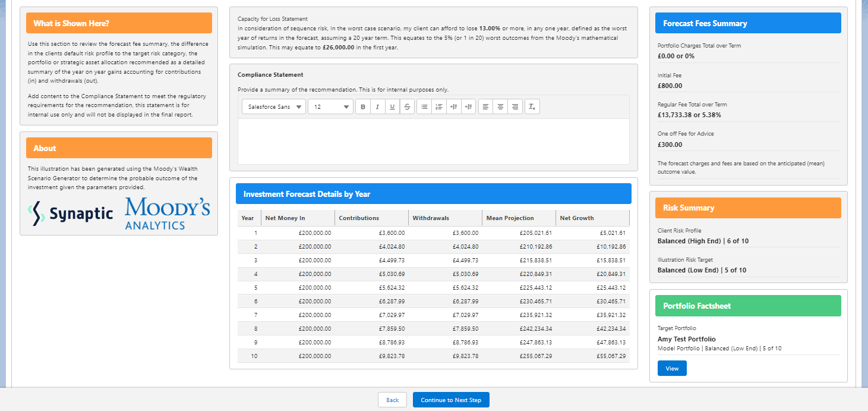Align text right in the editor
The height and width of the screenshot is (411, 868).
tap(515, 107)
